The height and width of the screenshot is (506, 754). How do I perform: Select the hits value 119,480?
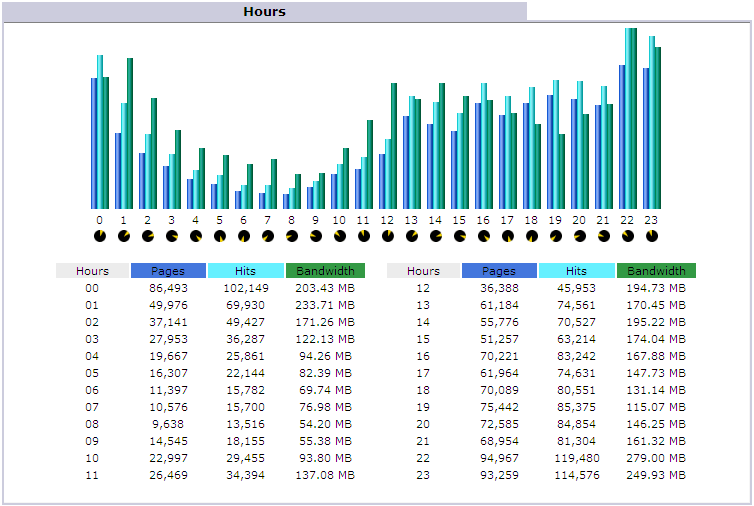tap(577, 458)
